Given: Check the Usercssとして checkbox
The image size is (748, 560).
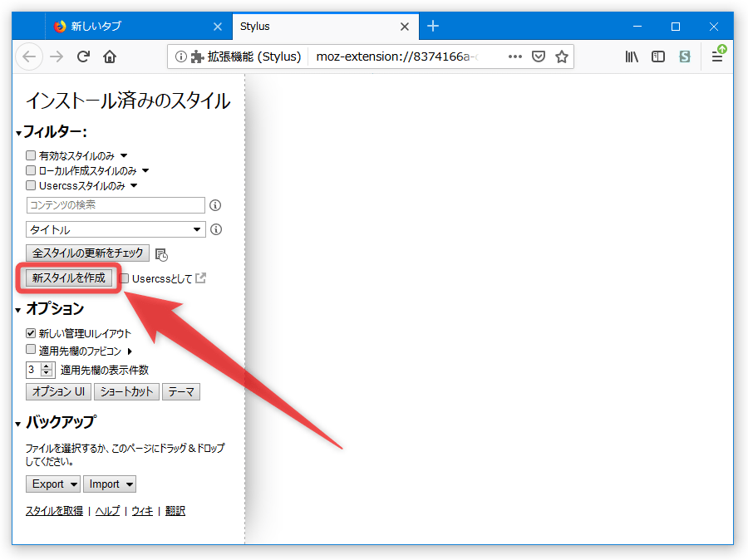Looking at the screenshot, I should 124,278.
